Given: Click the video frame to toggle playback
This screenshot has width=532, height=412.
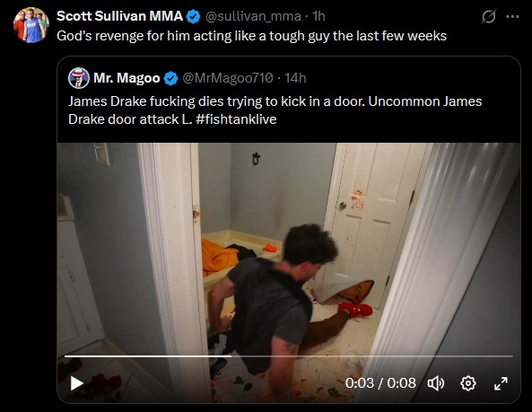Looking at the screenshot, I should (x=288, y=248).
